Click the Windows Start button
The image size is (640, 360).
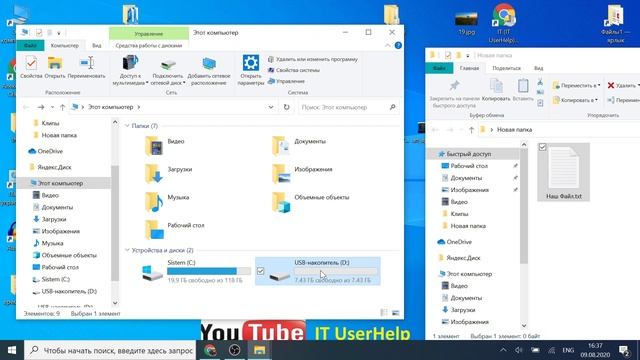(x=12, y=350)
